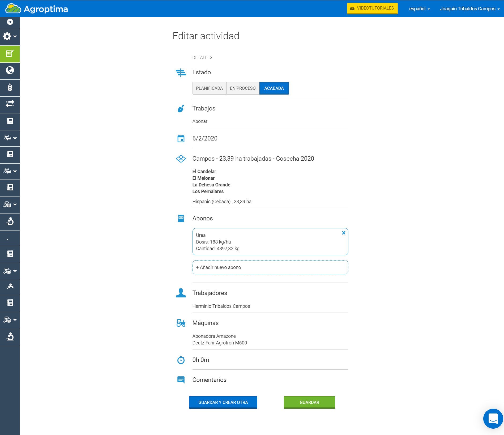Open the español language dropdown
Image resolution: width=504 pixels, height=435 pixels.
point(419,9)
